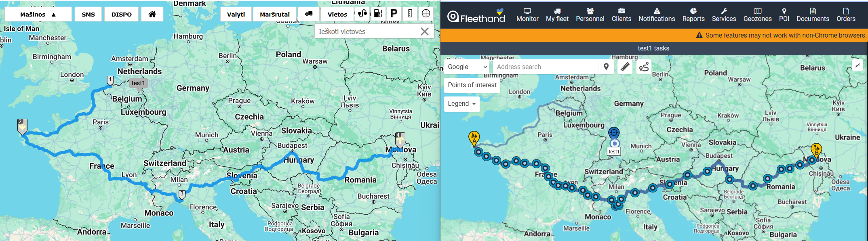Open the Google map provider dropdown
Image resolution: width=868 pixels, height=241 pixels.
(467, 67)
